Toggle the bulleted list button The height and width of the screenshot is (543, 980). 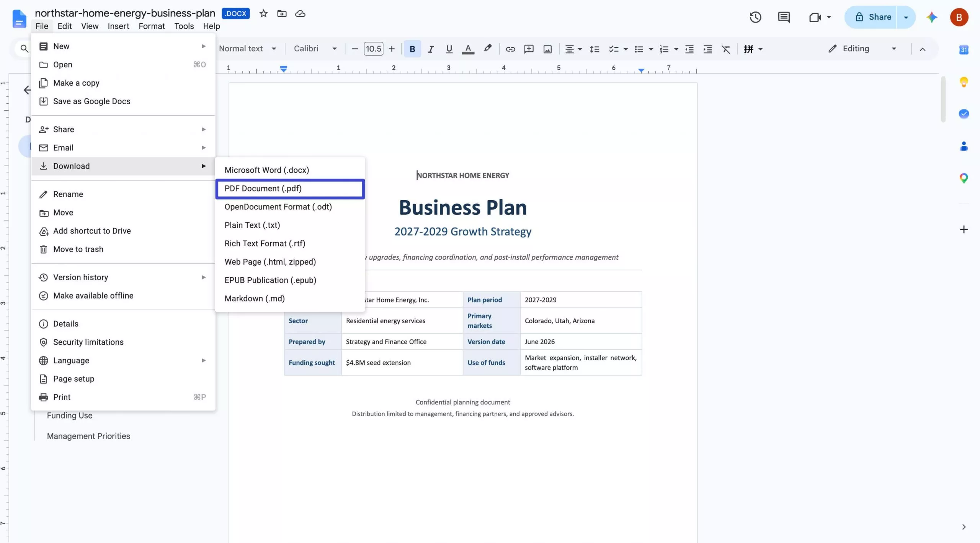[x=639, y=49]
